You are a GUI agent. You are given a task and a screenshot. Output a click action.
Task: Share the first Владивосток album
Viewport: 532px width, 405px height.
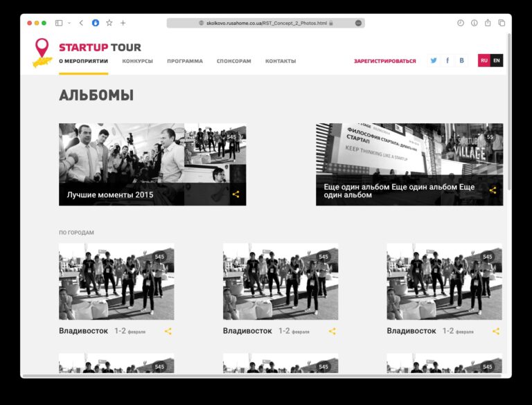(x=168, y=332)
